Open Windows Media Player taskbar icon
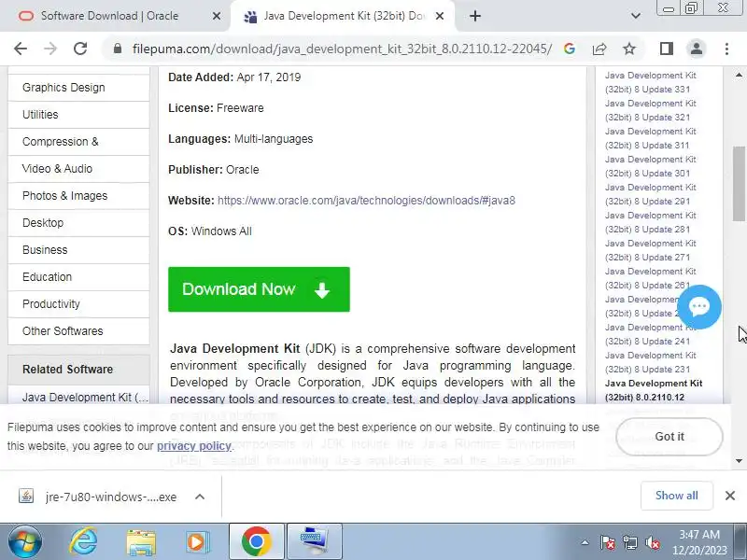747x560 pixels. click(x=196, y=542)
